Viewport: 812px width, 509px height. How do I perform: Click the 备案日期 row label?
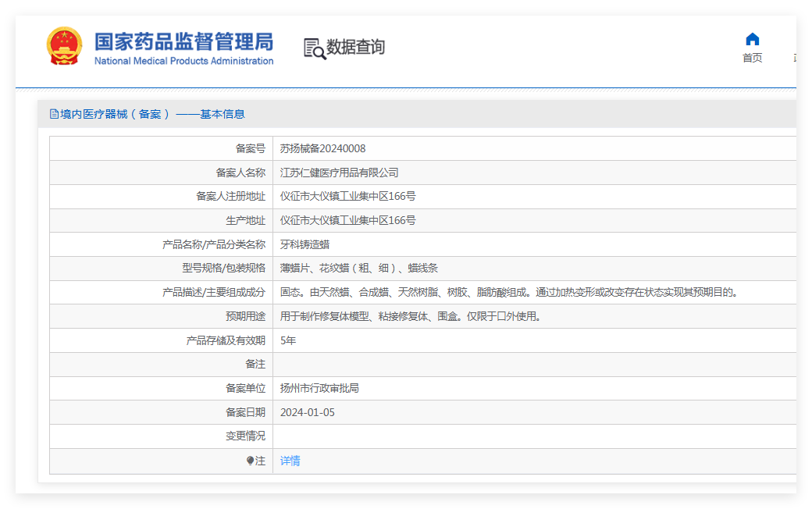click(x=245, y=412)
